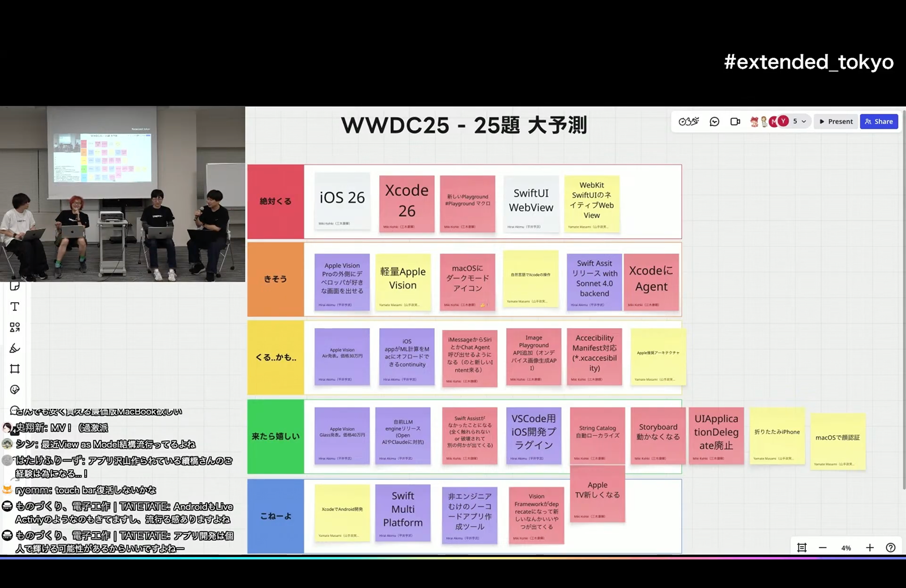906x588 pixels.
Task: Select the SwiftUI WebView sticky note
Action: pyautogui.click(x=531, y=203)
